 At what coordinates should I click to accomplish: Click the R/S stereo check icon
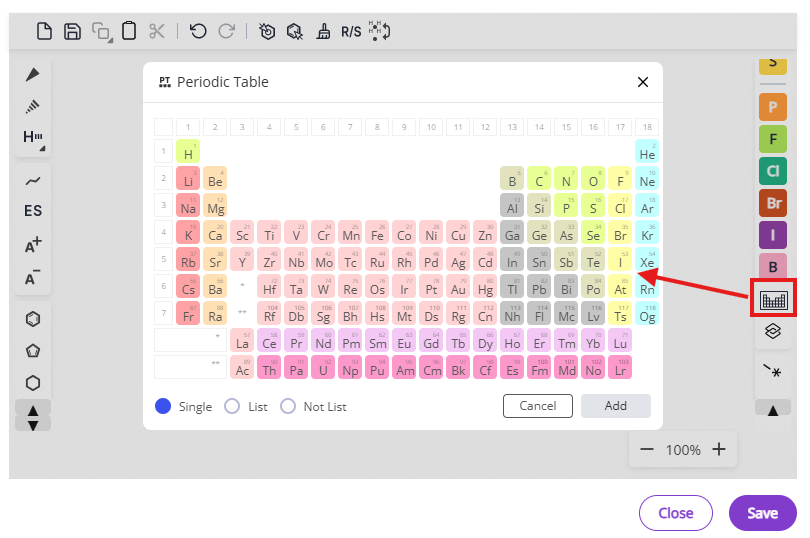351,31
